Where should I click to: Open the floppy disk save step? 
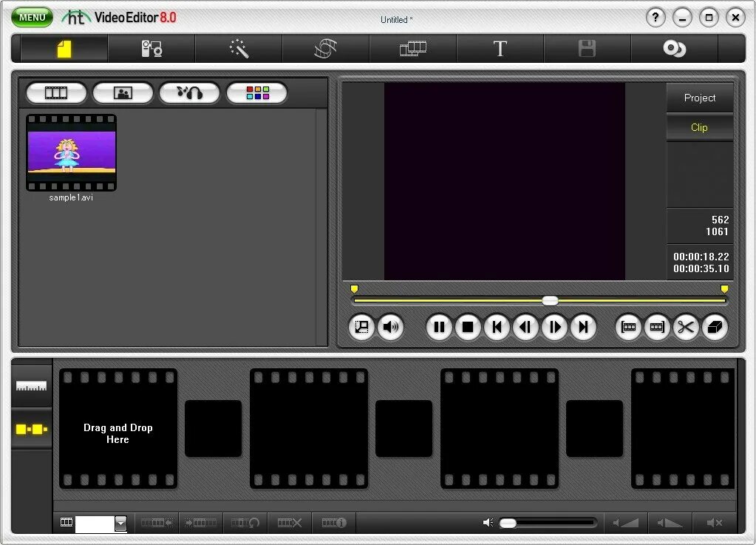tap(587, 48)
